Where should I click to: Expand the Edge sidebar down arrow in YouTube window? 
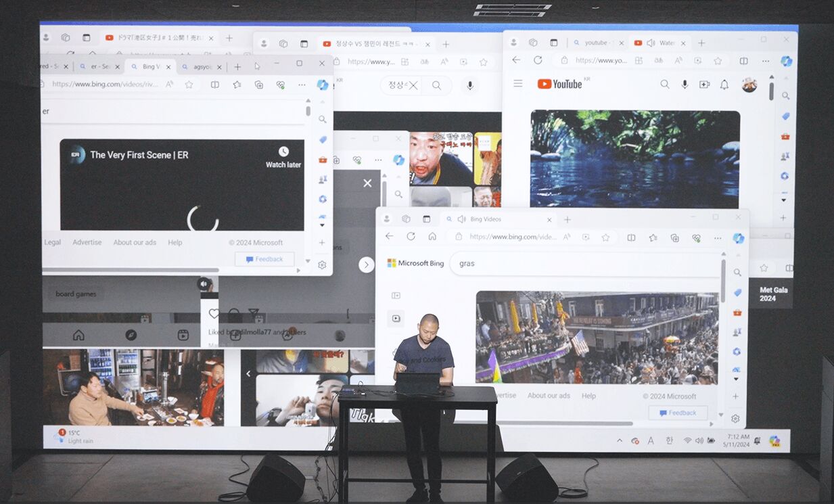click(784, 200)
